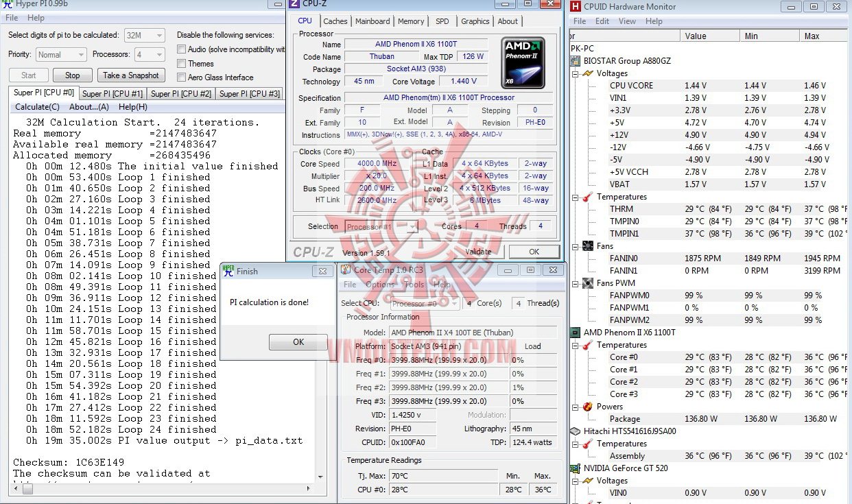852x504 pixels.
Task: Open the Caches tab in CPU-Z
Action: (335, 21)
